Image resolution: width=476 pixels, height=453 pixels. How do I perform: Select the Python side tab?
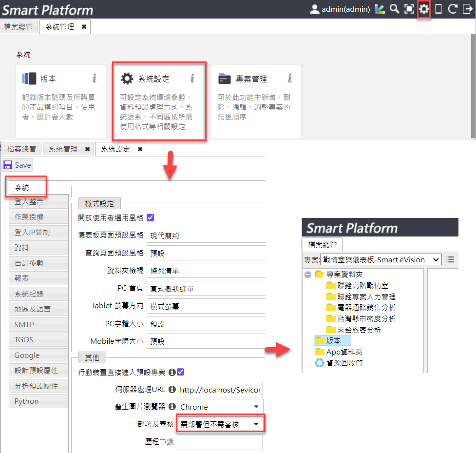click(x=38, y=401)
